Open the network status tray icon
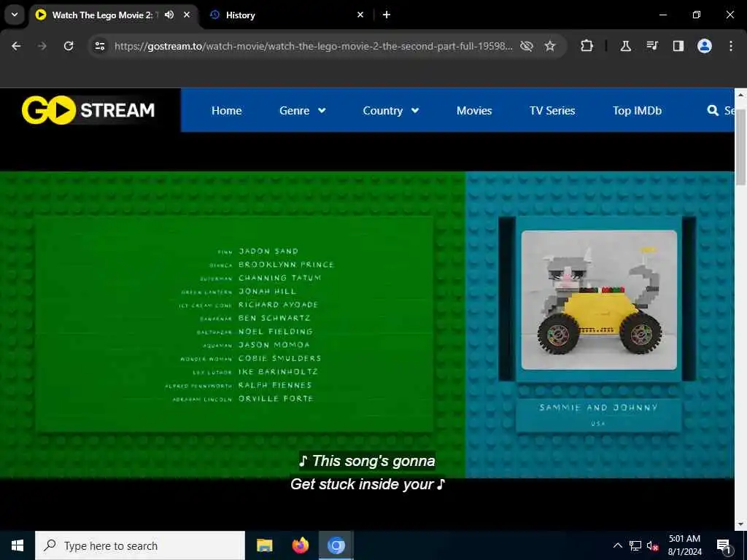Image resolution: width=747 pixels, height=560 pixels. pyautogui.click(x=635, y=545)
